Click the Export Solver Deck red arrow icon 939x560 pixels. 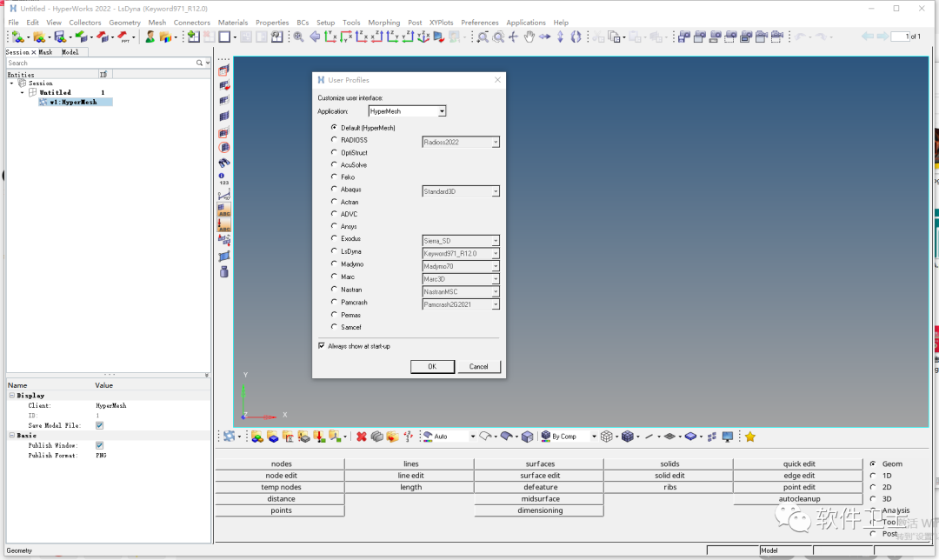click(x=103, y=37)
